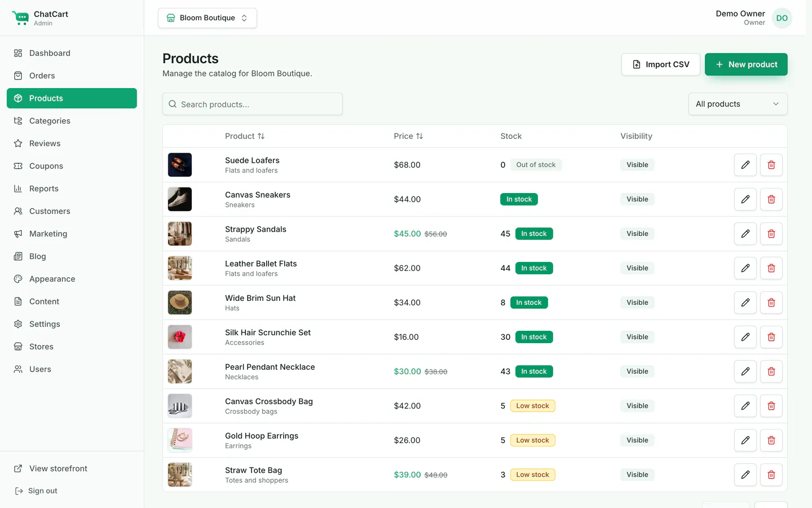
Task: Delete the Suede Loafers product
Action: [771, 165]
